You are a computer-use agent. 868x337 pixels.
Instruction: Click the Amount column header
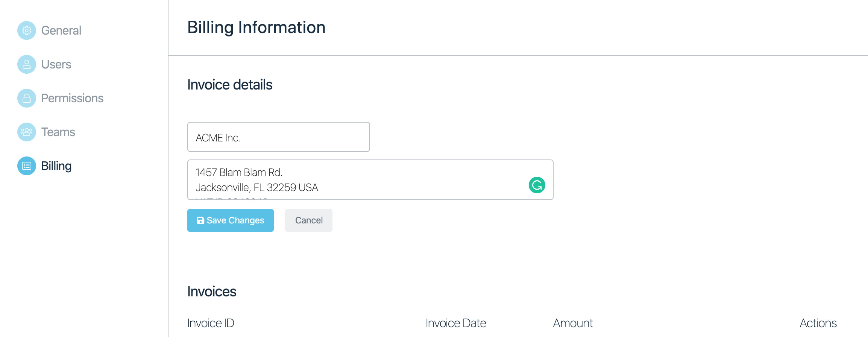573,323
